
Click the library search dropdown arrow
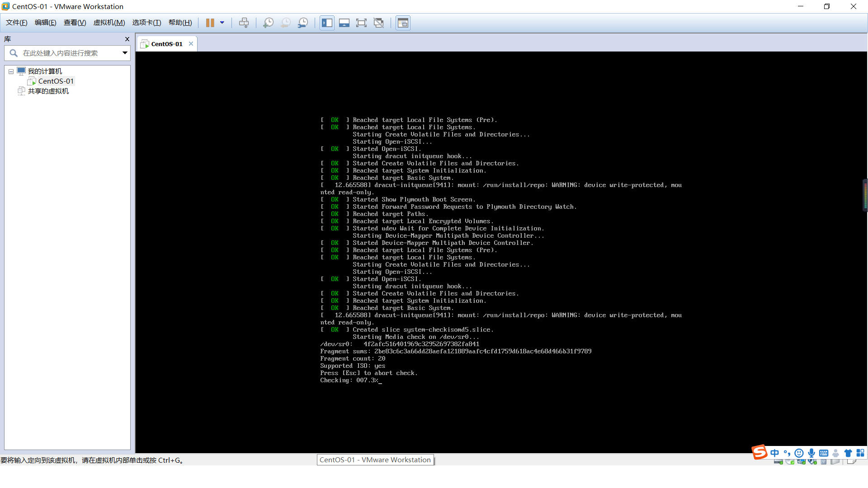click(x=125, y=53)
